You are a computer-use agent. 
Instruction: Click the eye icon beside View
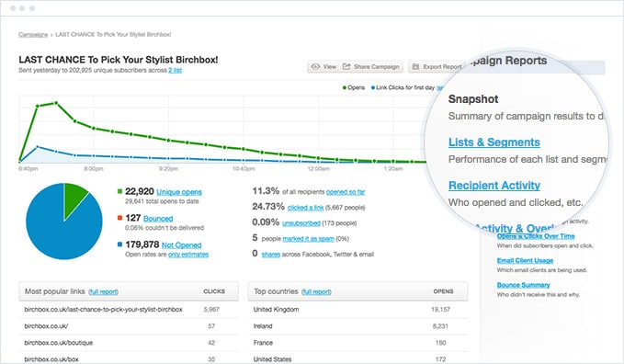315,66
